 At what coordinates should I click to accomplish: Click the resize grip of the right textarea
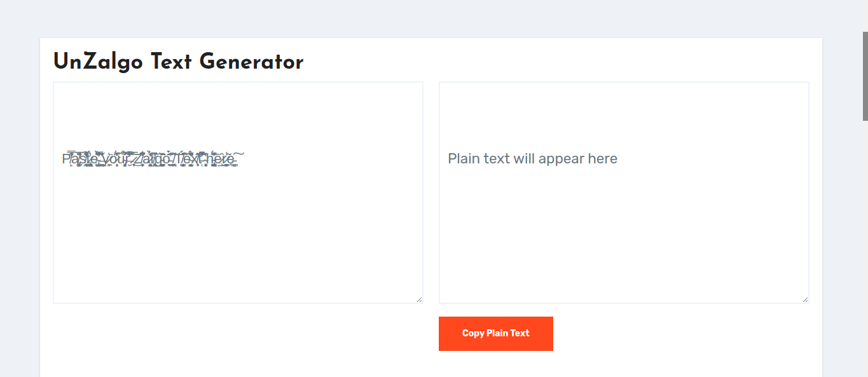pos(805,298)
